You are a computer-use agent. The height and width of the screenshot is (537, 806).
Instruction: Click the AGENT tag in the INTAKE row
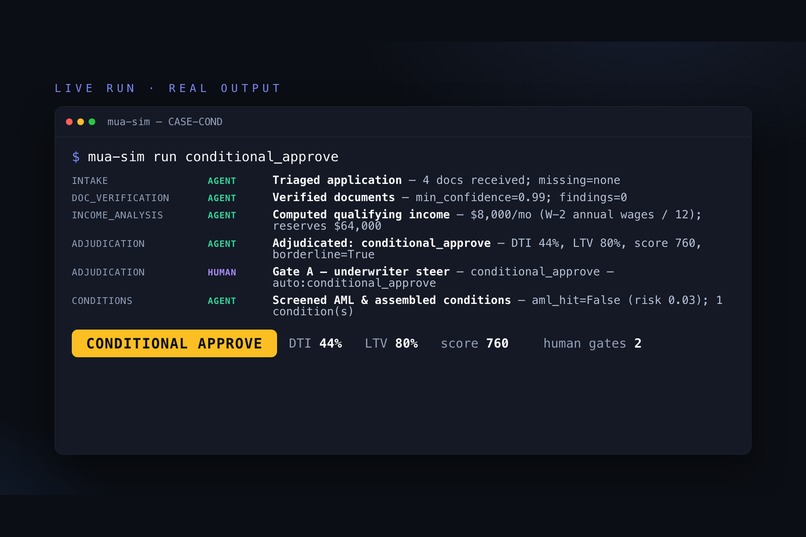click(x=222, y=181)
